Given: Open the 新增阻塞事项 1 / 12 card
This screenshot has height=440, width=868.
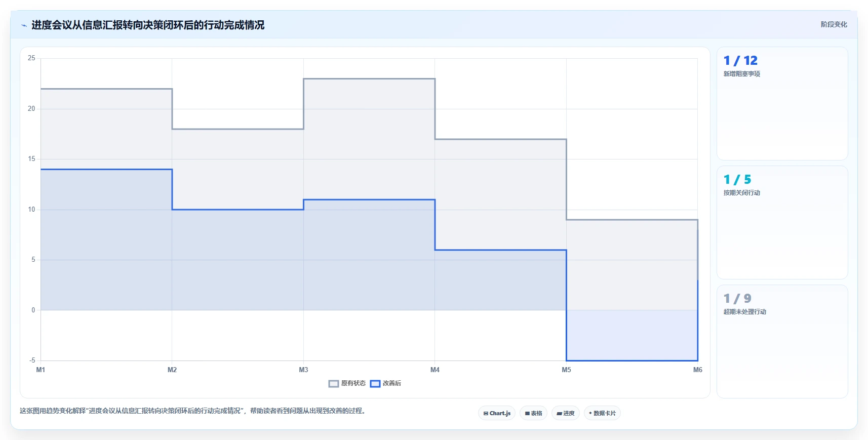Looking at the screenshot, I should 782,104.
